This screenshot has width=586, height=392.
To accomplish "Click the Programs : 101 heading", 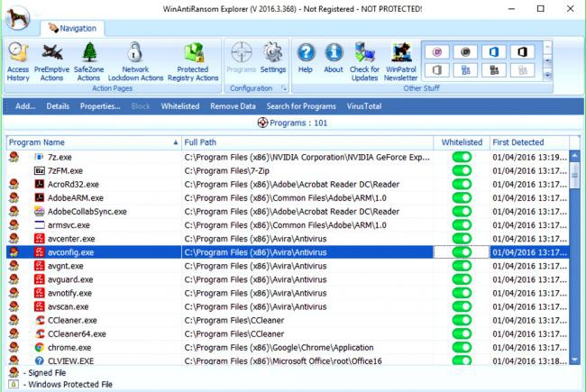I will [293, 123].
